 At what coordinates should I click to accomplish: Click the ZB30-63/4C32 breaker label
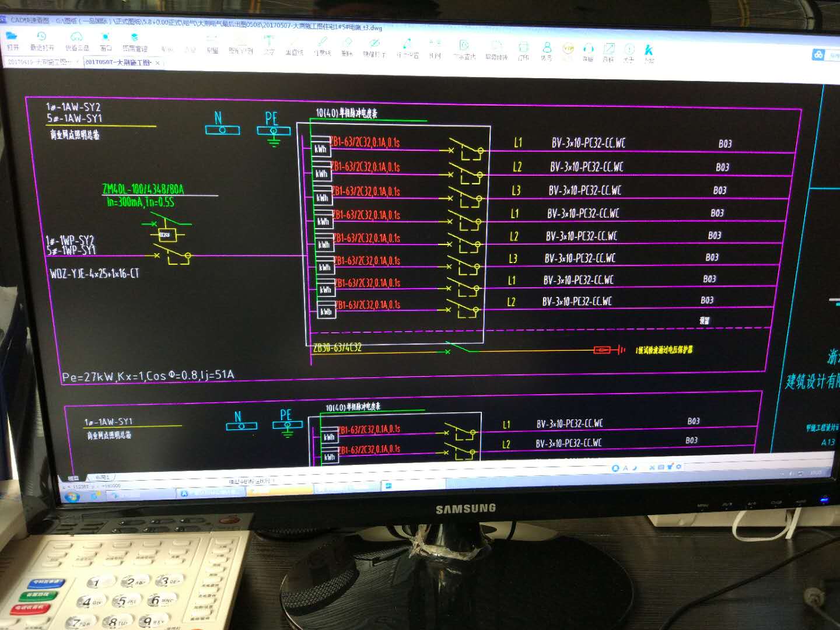point(337,347)
